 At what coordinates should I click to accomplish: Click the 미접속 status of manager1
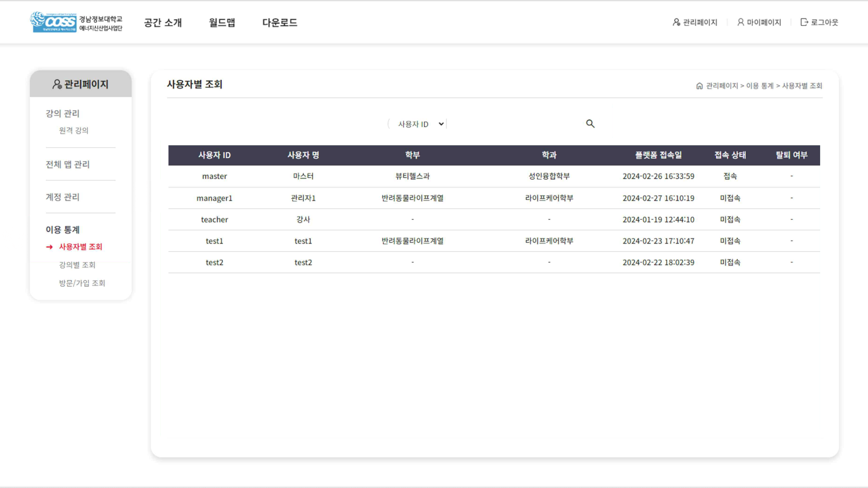730,198
